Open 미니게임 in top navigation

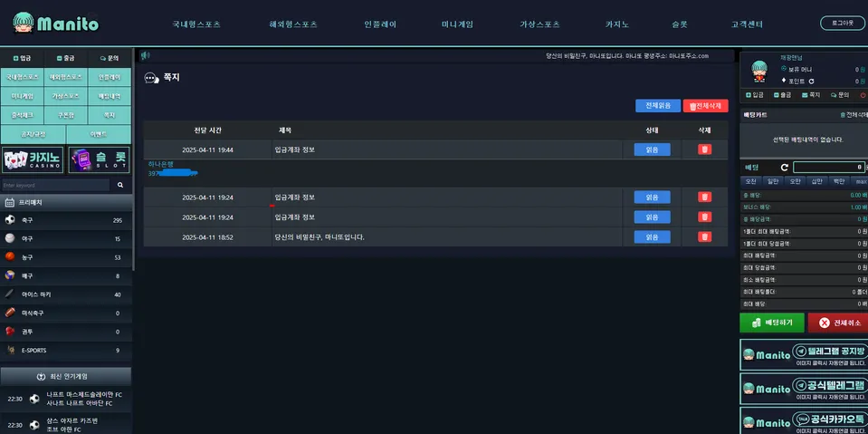(x=457, y=24)
